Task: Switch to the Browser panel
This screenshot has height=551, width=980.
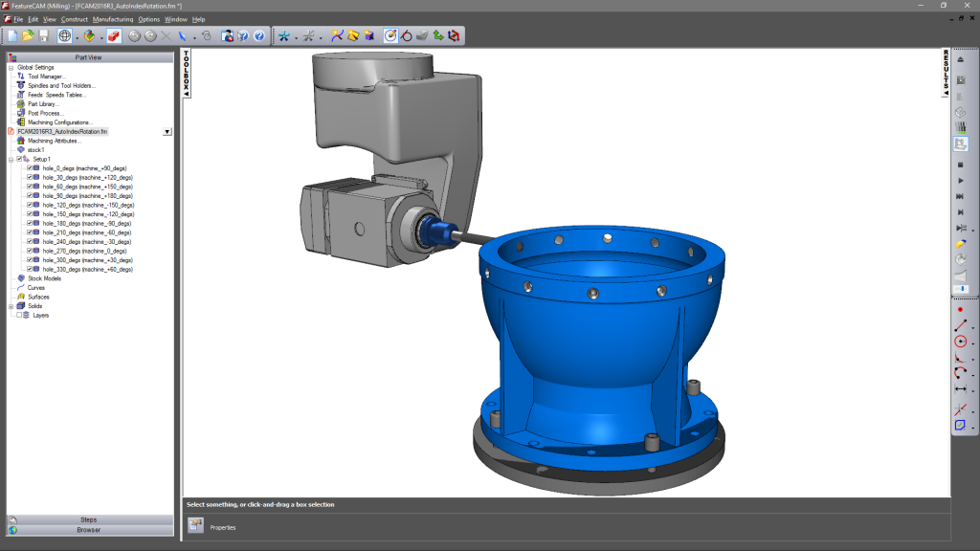Action: pos(88,530)
